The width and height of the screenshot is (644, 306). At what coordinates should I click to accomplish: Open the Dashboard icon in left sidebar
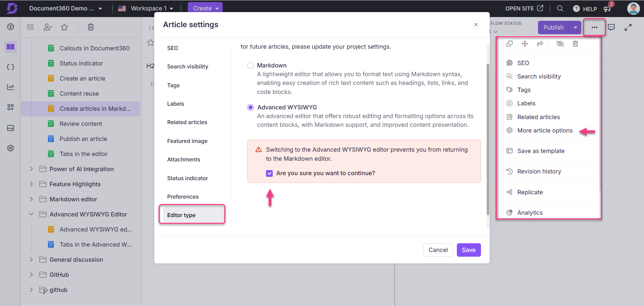click(x=10, y=27)
